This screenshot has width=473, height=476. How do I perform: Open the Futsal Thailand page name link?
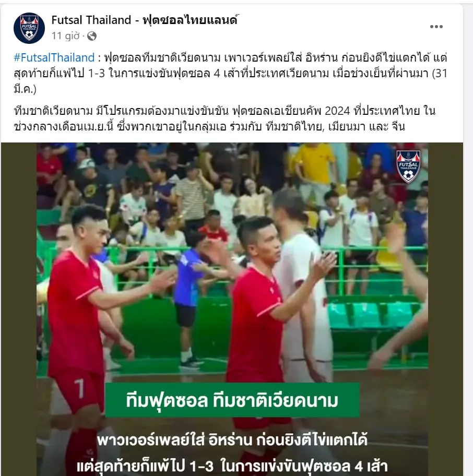click(145, 20)
